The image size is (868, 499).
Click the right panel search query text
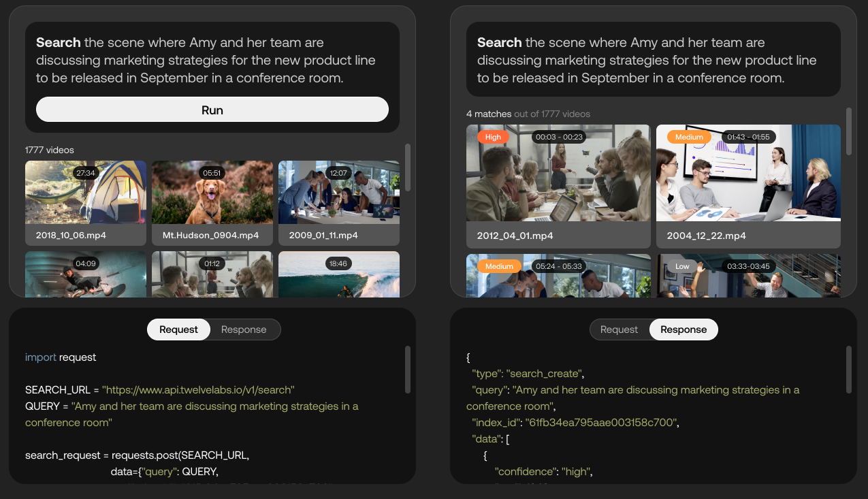pyautogui.click(x=647, y=60)
